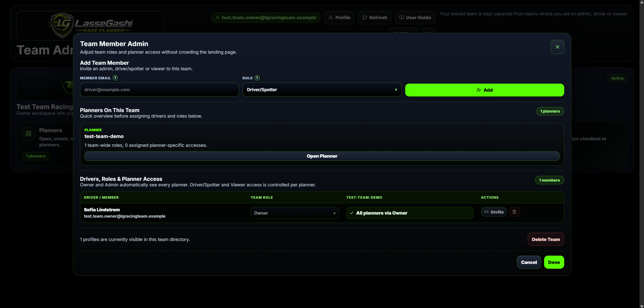Click the Planners grid icon in background
The width and height of the screenshot is (644, 308).
[28, 134]
